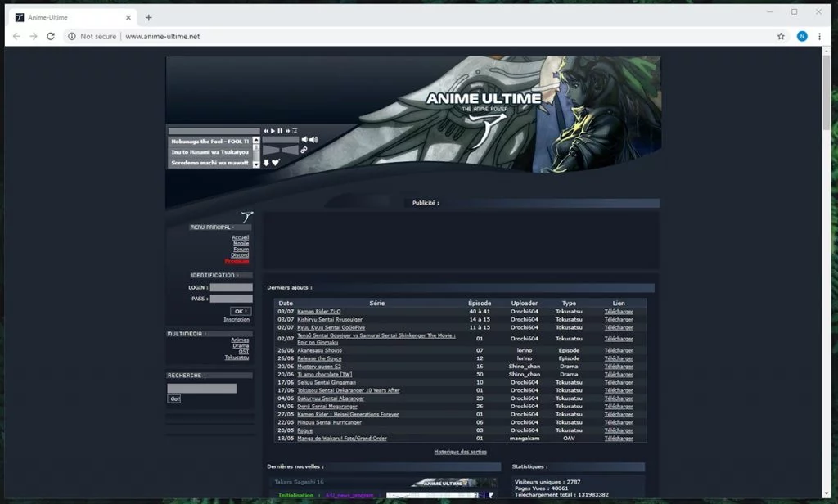The height and width of the screenshot is (504, 838).
Task: Open the Forum menu entry
Action: pyautogui.click(x=239, y=249)
